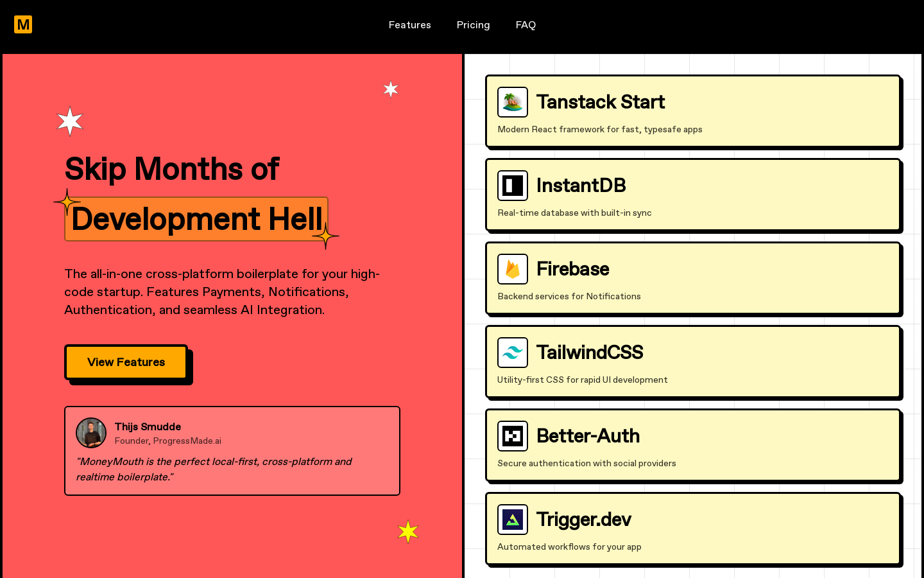The image size is (924, 578).
Task: Click the TailwindCSS wave icon
Action: coord(513,353)
